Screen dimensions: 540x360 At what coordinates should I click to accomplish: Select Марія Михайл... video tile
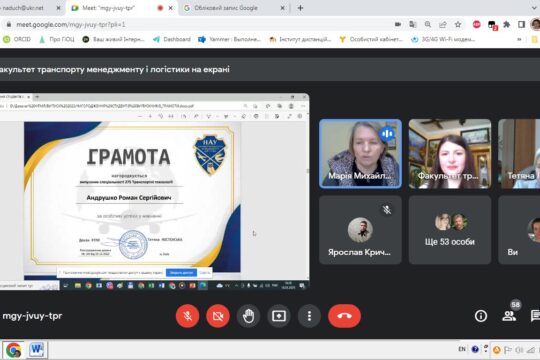point(360,154)
